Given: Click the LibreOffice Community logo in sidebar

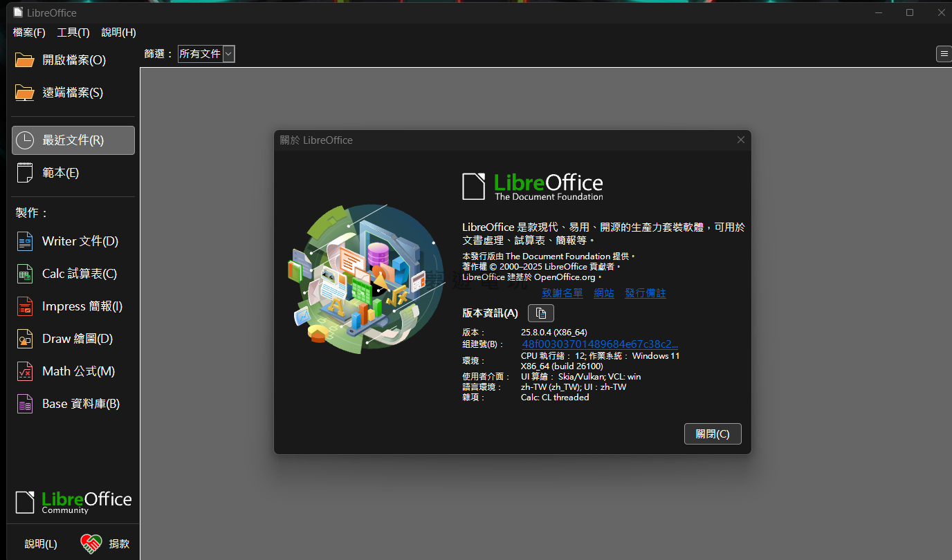Looking at the screenshot, I should (73, 502).
